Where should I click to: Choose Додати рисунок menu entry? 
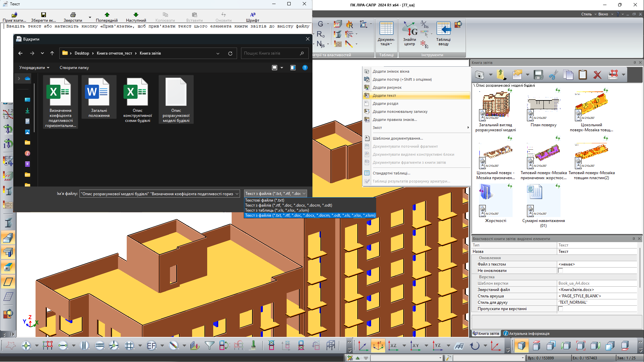(387, 87)
